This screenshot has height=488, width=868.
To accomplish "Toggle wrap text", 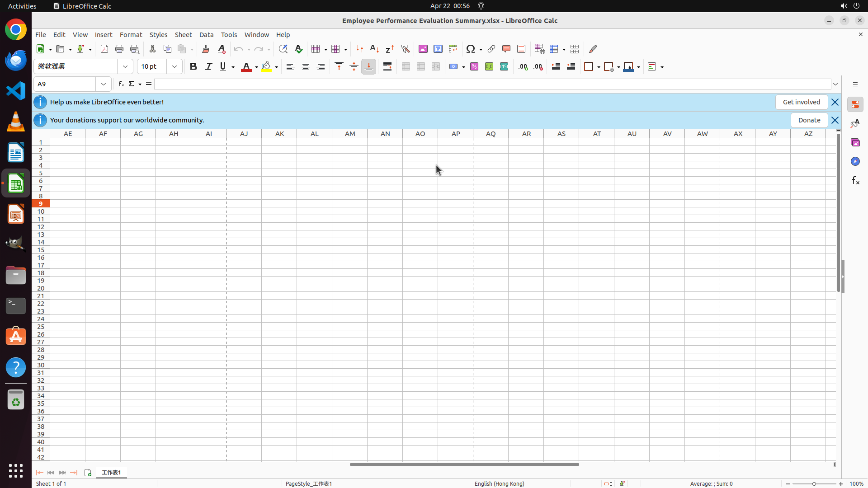I will pos(387,67).
